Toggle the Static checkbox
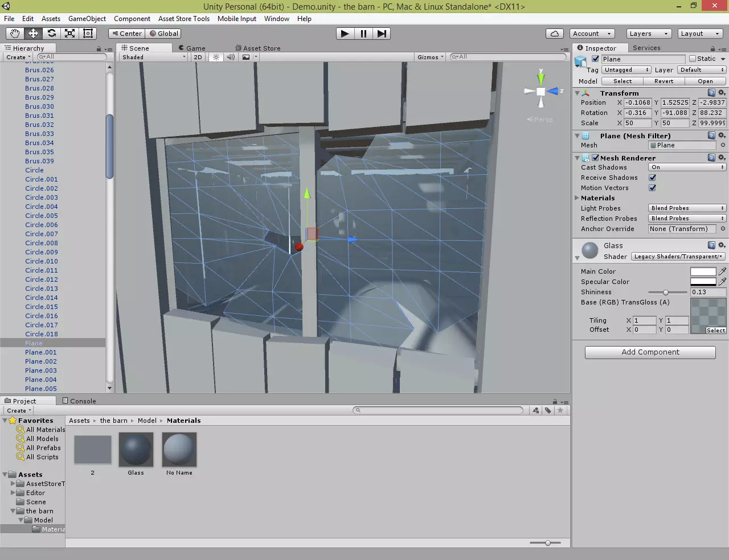729x560 pixels. (x=693, y=59)
